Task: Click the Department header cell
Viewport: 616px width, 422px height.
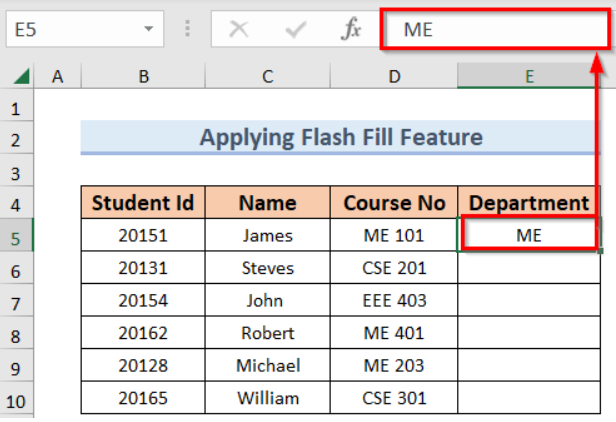Action: point(529,204)
